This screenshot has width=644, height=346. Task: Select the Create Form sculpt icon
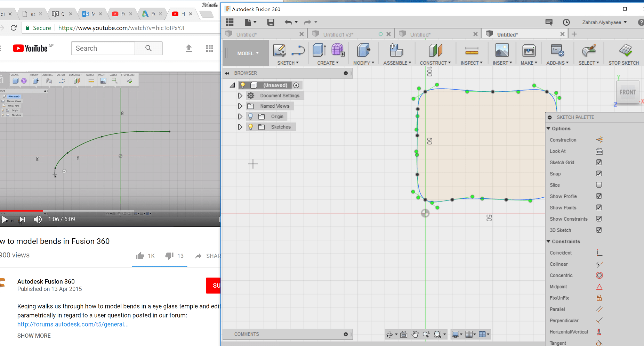(x=338, y=50)
